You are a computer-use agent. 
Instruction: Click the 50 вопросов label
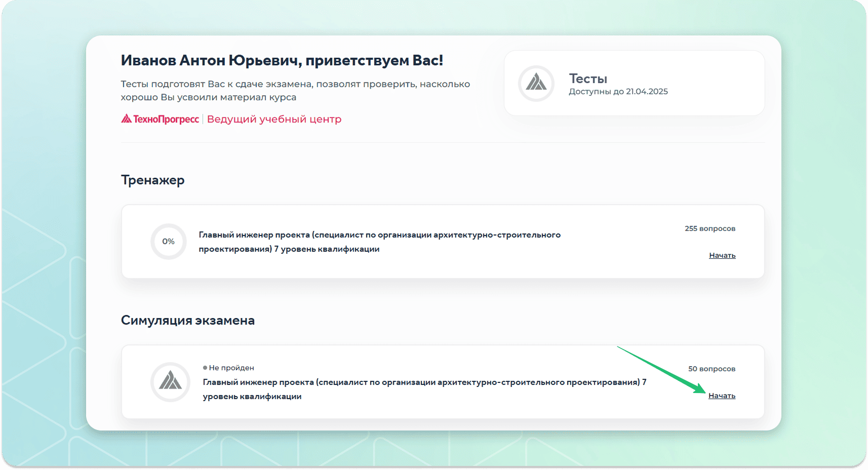[x=711, y=369]
